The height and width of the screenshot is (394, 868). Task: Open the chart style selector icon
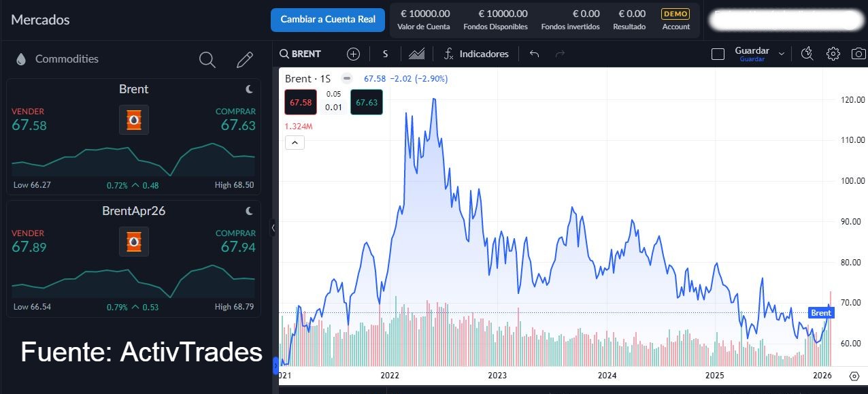(416, 54)
